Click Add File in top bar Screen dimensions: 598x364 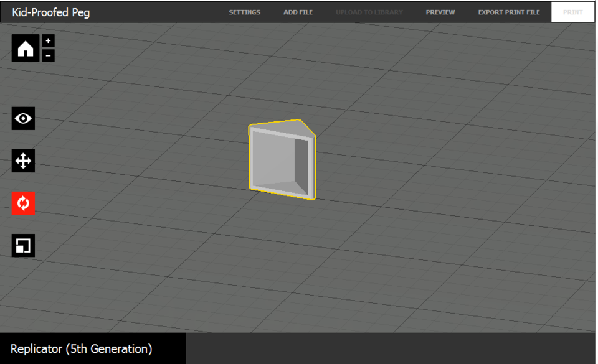point(298,12)
